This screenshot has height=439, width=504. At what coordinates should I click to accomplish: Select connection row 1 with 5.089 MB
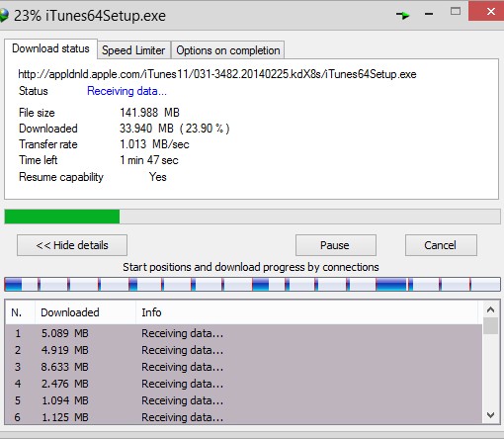point(243,333)
